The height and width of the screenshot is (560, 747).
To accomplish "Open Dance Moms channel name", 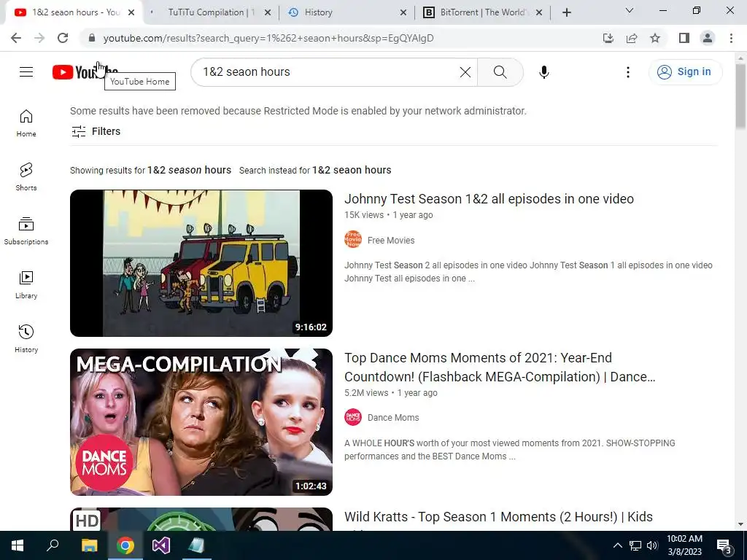I will pos(393,418).
